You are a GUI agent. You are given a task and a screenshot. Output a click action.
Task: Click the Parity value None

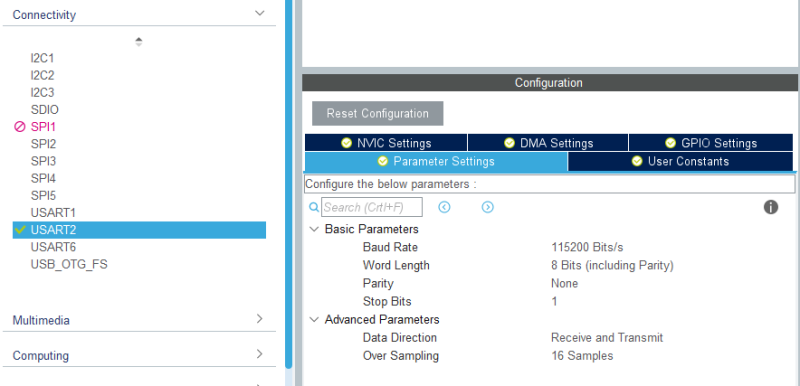[x=564, y=284]
